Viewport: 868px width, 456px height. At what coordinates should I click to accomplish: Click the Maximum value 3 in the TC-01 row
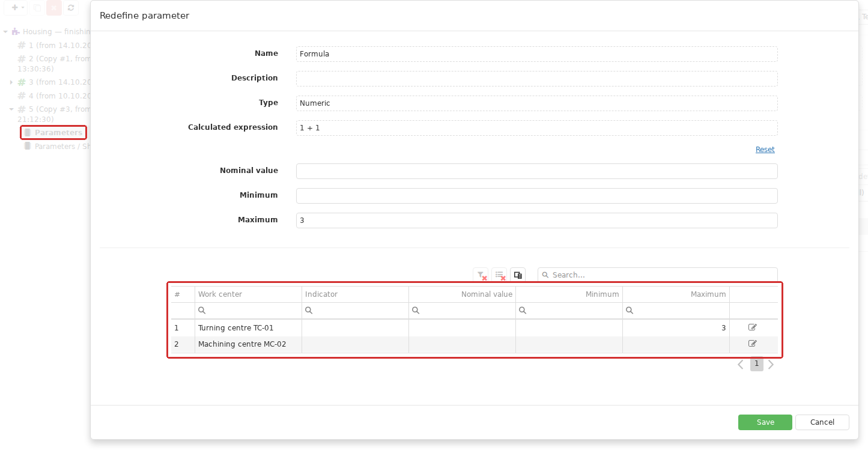(x=676, y=328)
